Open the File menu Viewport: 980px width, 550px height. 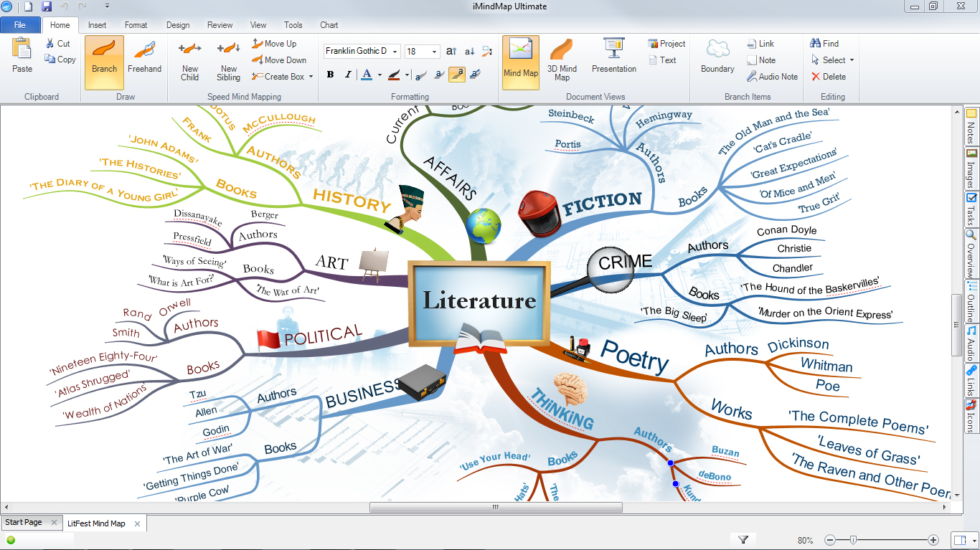(x=20, y=25)
